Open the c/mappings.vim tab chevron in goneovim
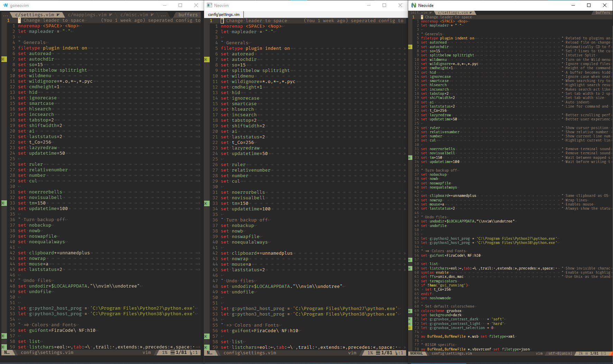This screenshot has width=613, height=364. (110, 15)
